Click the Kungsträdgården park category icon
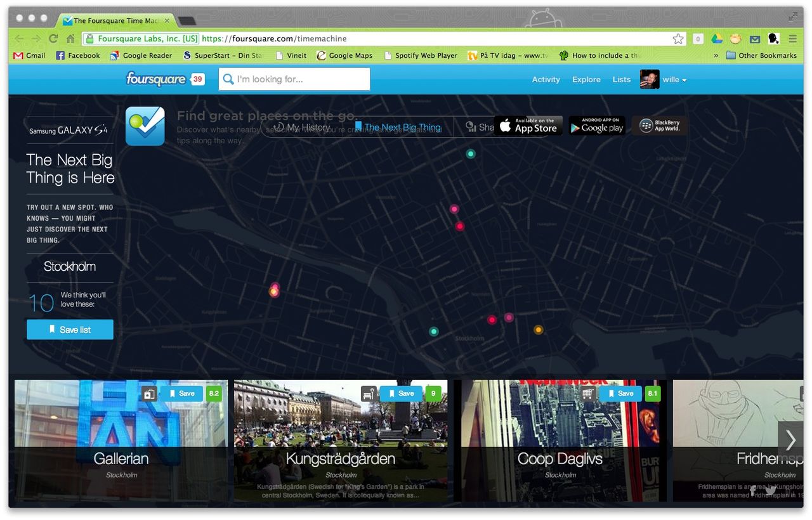This screenshot has width=812, height=520. click(x=369, y=393)
